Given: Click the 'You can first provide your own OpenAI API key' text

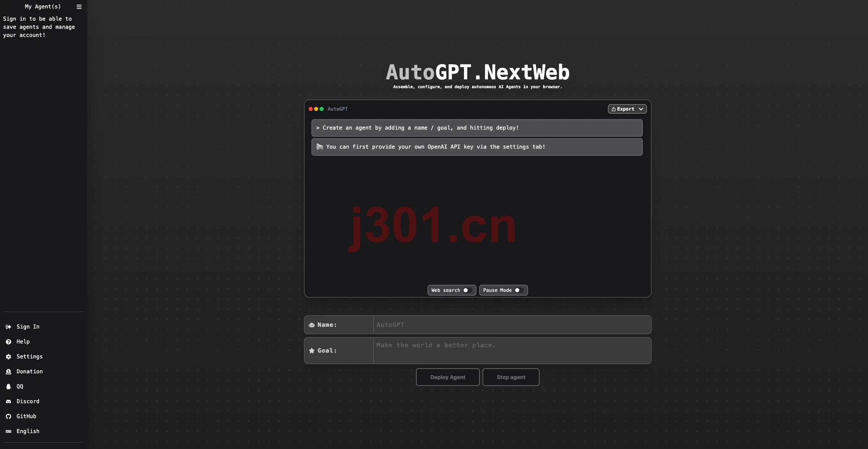Looking at the screenshot, I should pyautogui.click(x=435, y=147).
